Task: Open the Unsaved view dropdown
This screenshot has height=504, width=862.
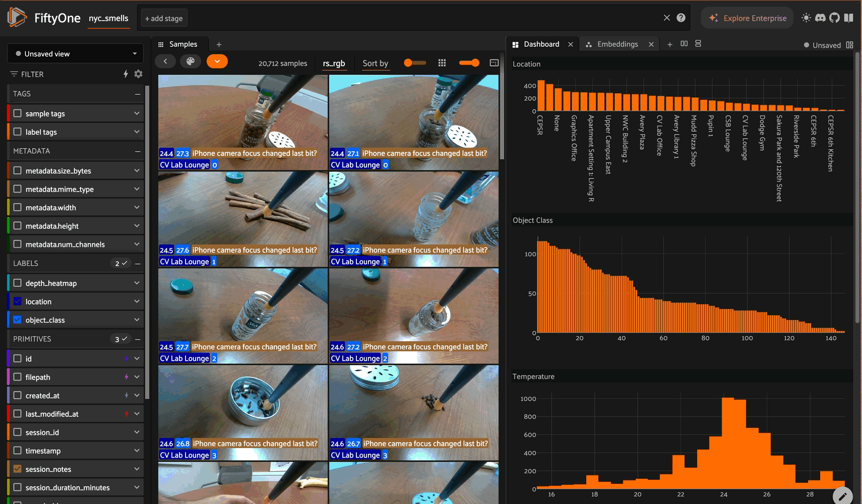Action: 76,54
